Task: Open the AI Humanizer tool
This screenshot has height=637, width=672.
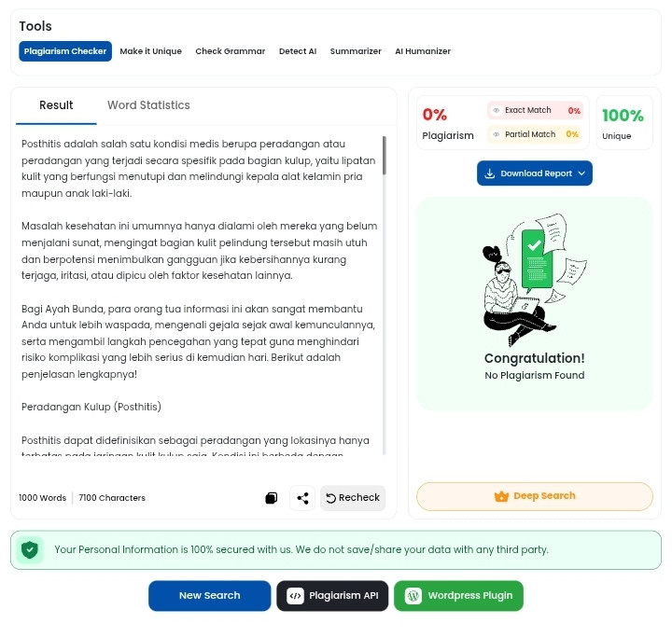Action: (423, 51)
